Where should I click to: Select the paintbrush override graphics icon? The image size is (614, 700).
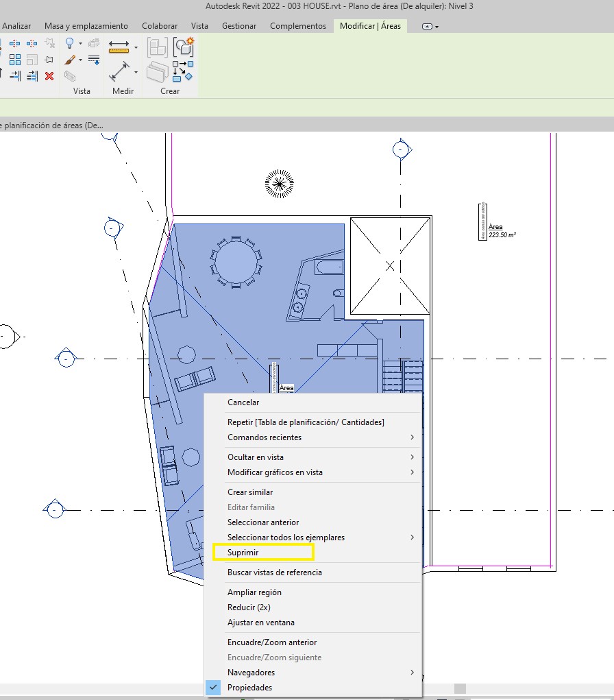click(x=69, y=60)
